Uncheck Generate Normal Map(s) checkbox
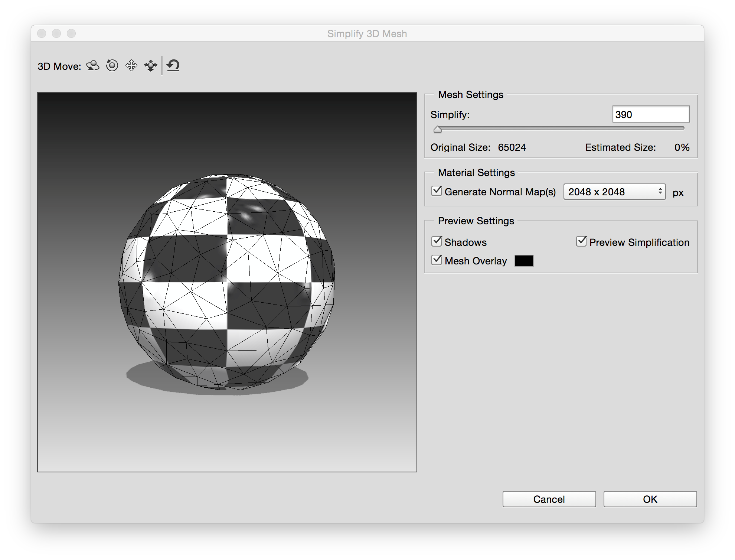The width and height of the screenshot is (735, 560). 437,191
